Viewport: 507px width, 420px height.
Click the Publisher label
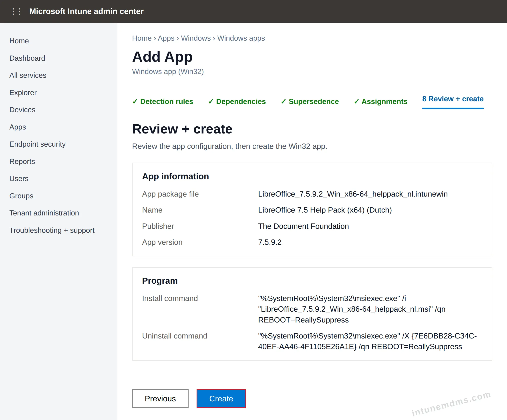point(158,226)
